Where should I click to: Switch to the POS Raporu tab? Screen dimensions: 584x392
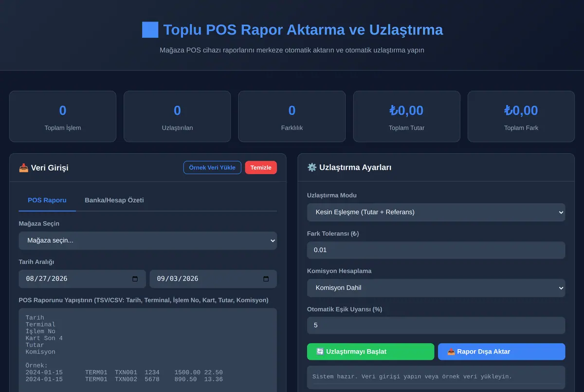[47, 200]
